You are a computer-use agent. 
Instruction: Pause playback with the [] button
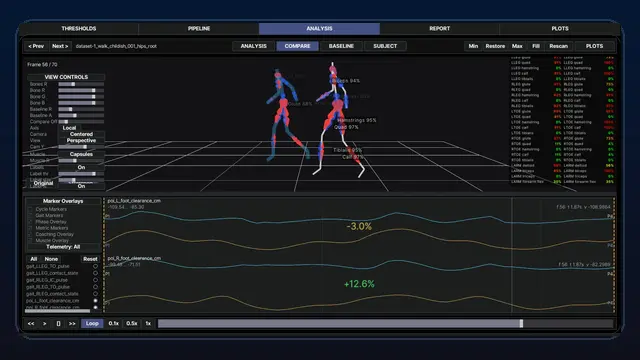coord(58,323)
